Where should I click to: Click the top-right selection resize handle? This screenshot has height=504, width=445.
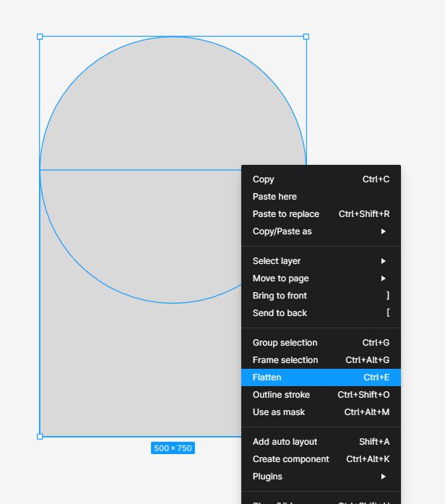(x=306, y=37)
